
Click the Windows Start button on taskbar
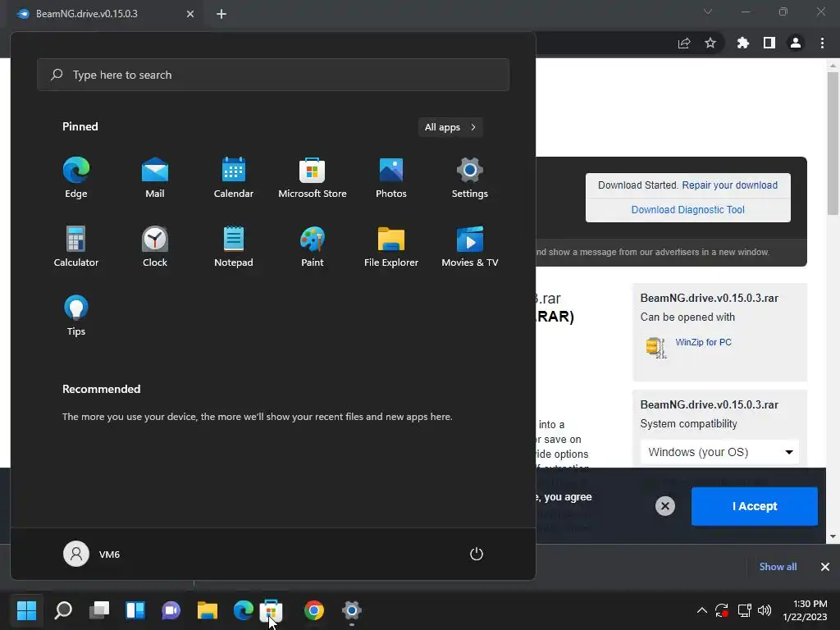26,609
